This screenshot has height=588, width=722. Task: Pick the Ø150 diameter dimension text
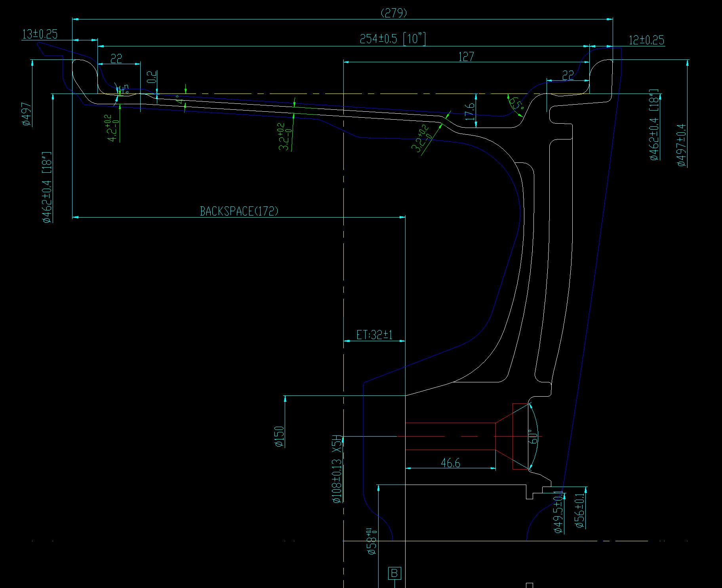tap(279, 437)
